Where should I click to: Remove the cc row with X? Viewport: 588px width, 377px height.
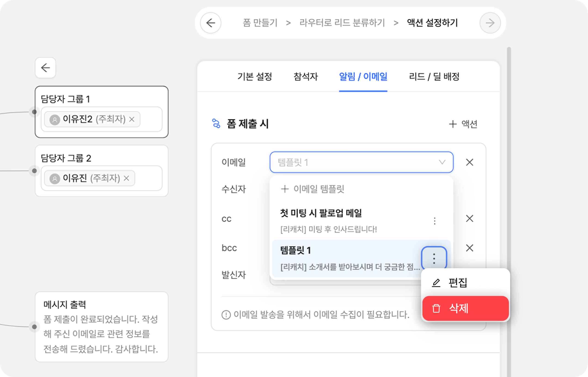point(469,218)
